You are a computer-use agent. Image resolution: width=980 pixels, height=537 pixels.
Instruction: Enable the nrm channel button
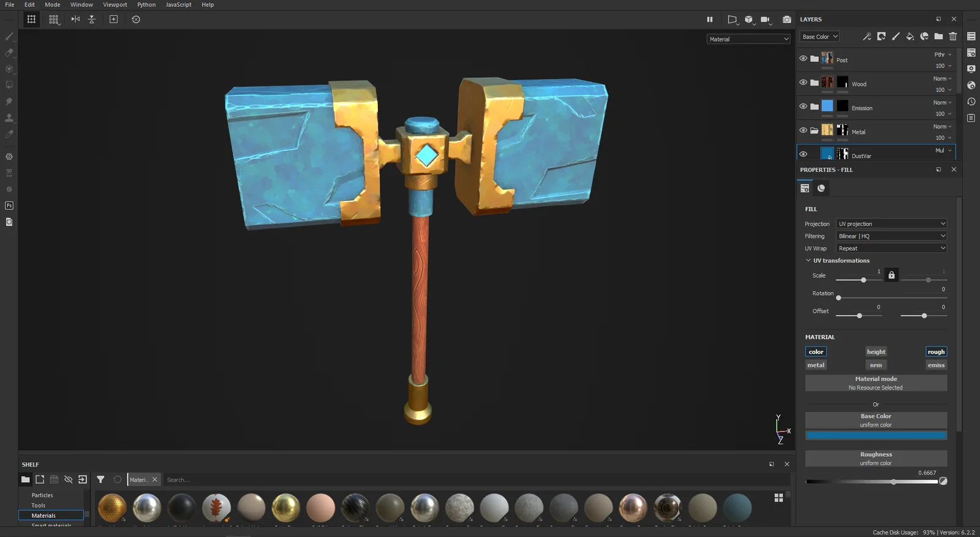pos(876,365)
